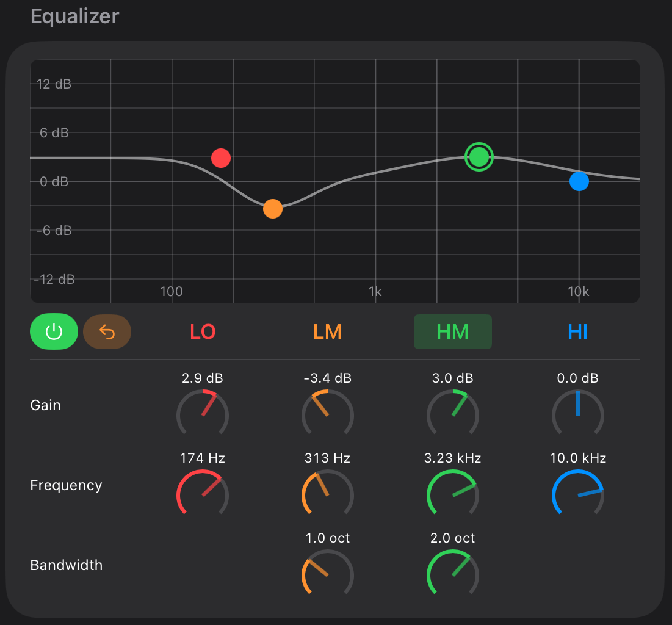Viewport: 672px width, 625px height.
Task: Click the HM Bandwidth knob at 2.0 oct
Action: click(452, 574)
